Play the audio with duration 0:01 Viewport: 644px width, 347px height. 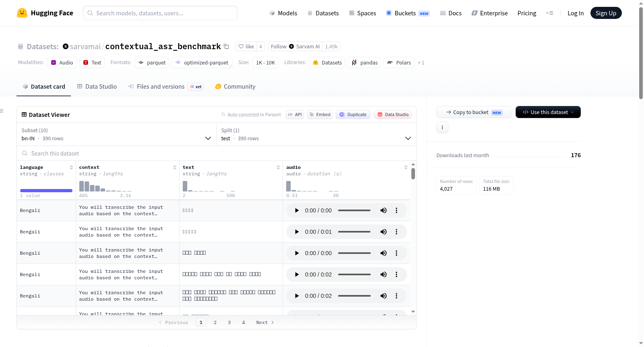(297, 232)
